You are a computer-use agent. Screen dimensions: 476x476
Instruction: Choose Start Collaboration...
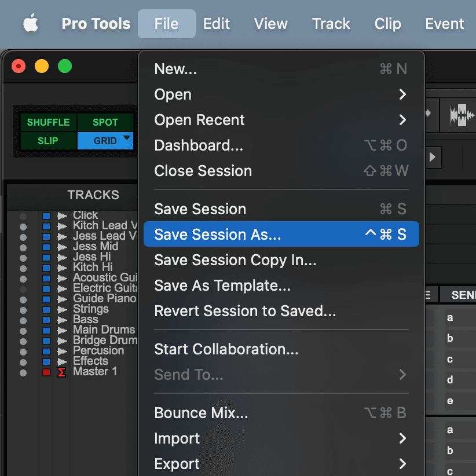point(281,349)
